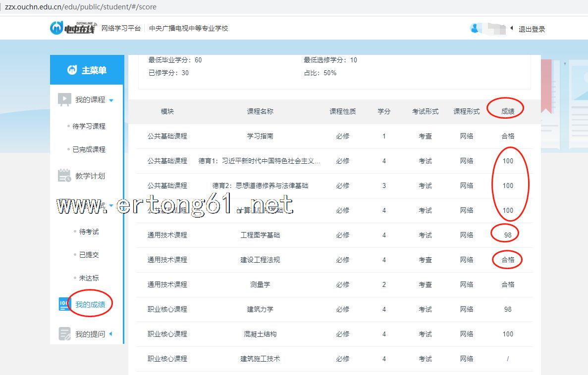588x375 pixels.
Task: Select 已提交 in the sidebar
Action: [89, 255]
